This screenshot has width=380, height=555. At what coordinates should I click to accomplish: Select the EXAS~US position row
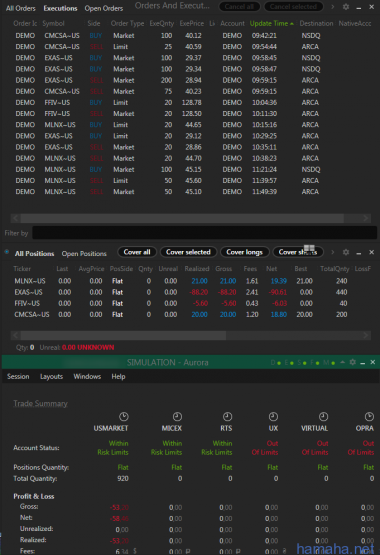coord(191,292)
